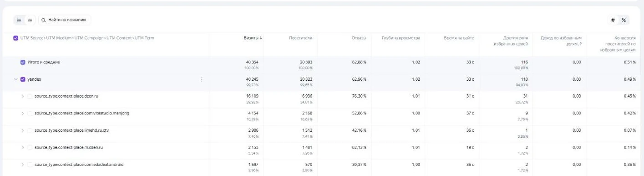The width and height of the screenshot is (644, 176).
Task: Expand the com.vitastudio.mahjong row
Action: (23, 113)
